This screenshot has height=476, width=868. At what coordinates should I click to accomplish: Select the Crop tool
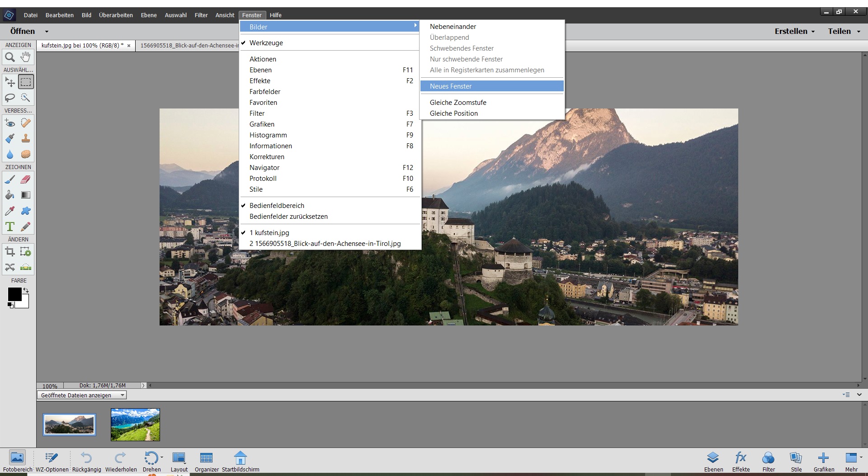pos(10,251)
